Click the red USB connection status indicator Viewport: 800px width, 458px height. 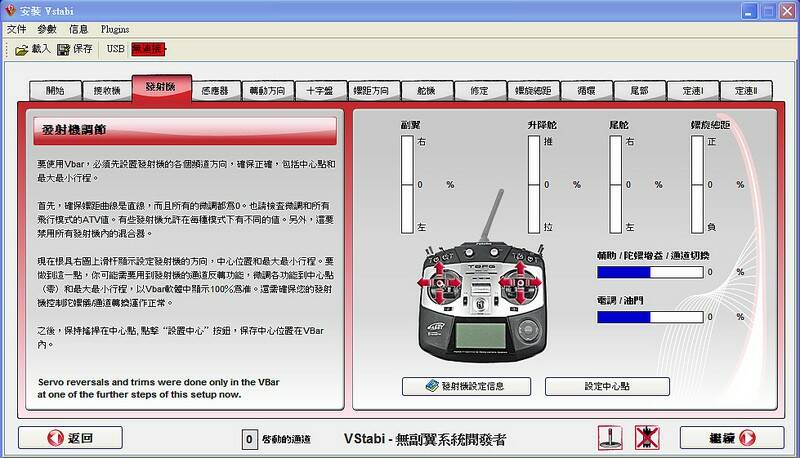(148, 49)
